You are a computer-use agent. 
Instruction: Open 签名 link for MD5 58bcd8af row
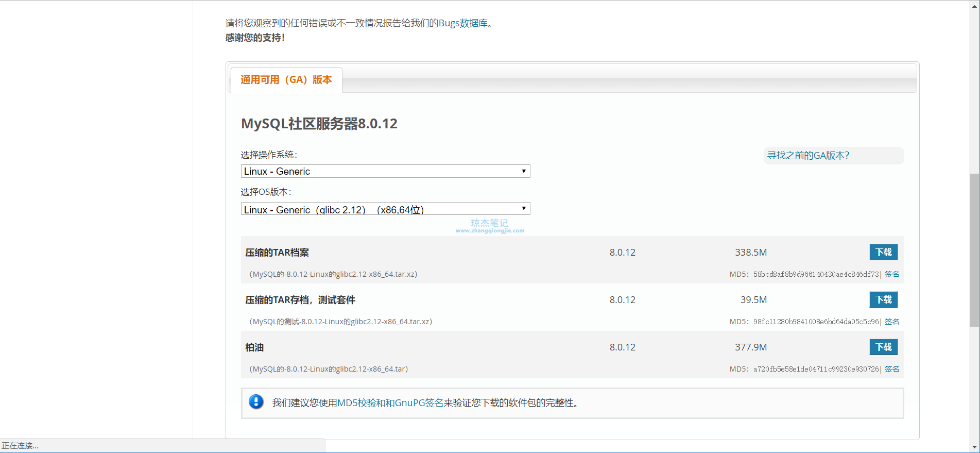pos(892,274)
